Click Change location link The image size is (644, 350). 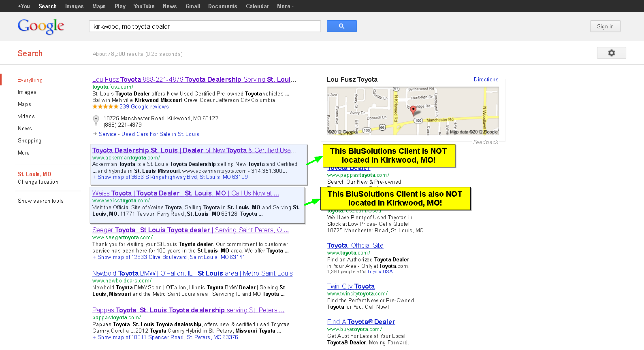point(38,182)
